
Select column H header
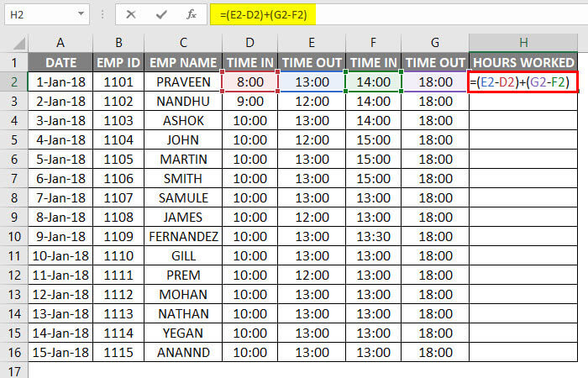click(523, 42)
